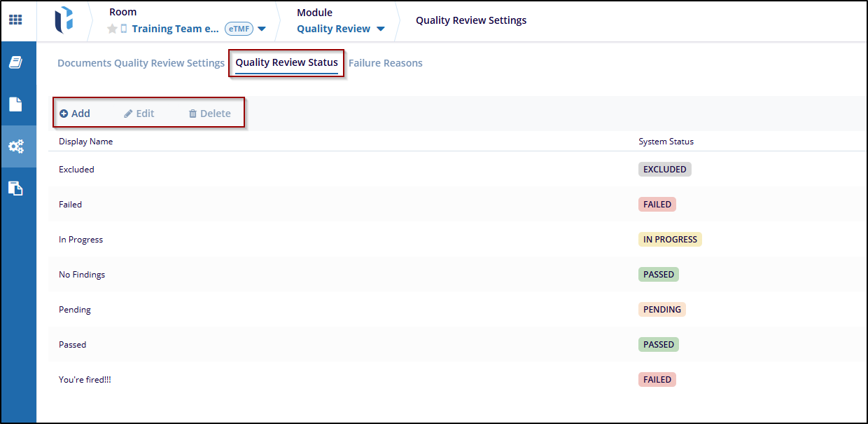
Task: Click the company logo icon
Action: click(x=64, y=20)
